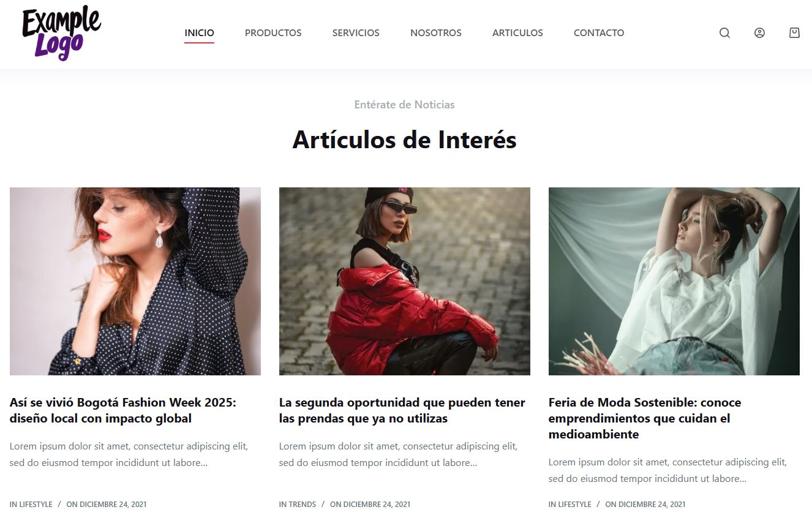Open the 'La segunda oportunidad' article title

[402, 410]
